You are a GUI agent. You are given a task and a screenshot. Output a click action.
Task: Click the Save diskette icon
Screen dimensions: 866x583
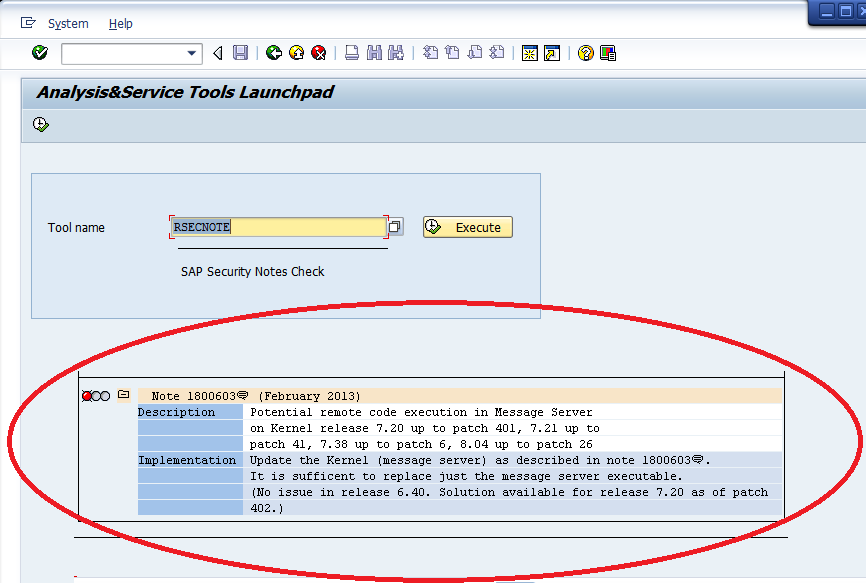tap(240, 53)
